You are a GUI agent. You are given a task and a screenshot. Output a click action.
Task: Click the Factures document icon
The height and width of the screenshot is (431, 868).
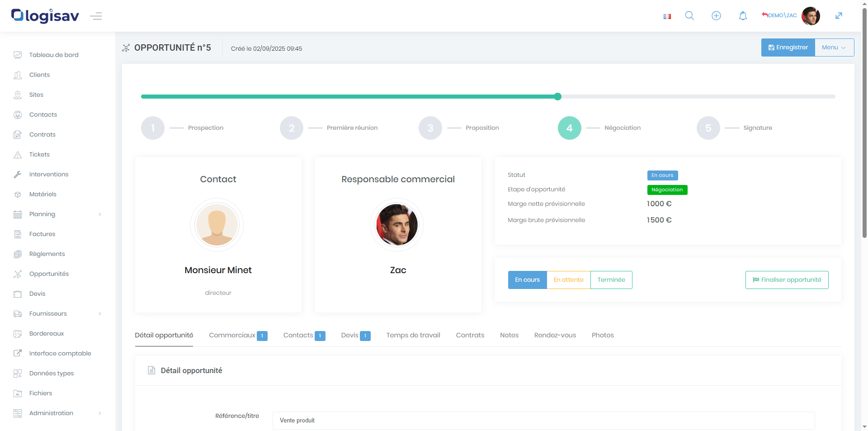pos(18,234)
